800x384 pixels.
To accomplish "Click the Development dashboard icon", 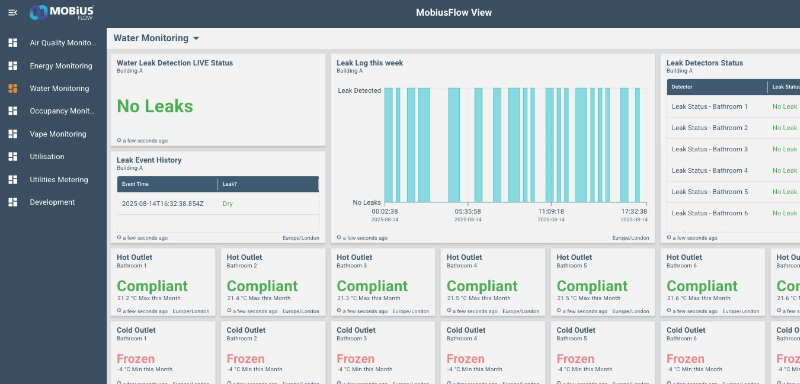I will pos(13,202).
